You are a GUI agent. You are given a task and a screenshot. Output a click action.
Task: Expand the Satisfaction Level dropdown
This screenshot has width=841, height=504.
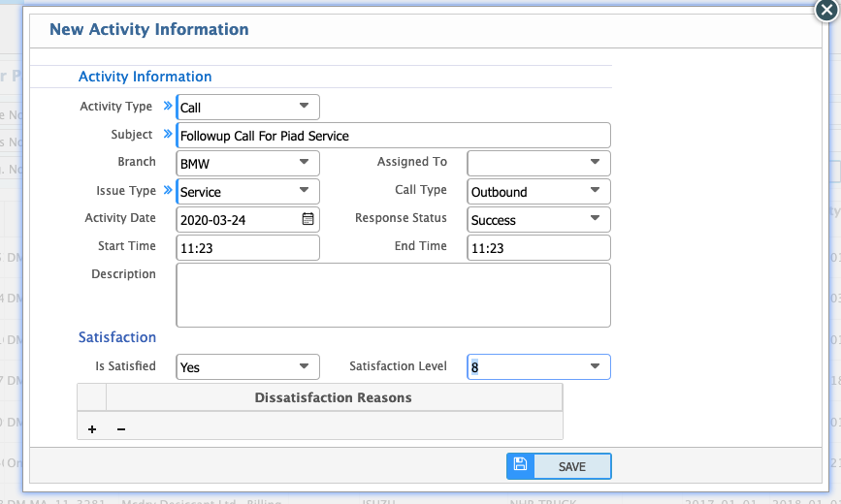(595, 366)
